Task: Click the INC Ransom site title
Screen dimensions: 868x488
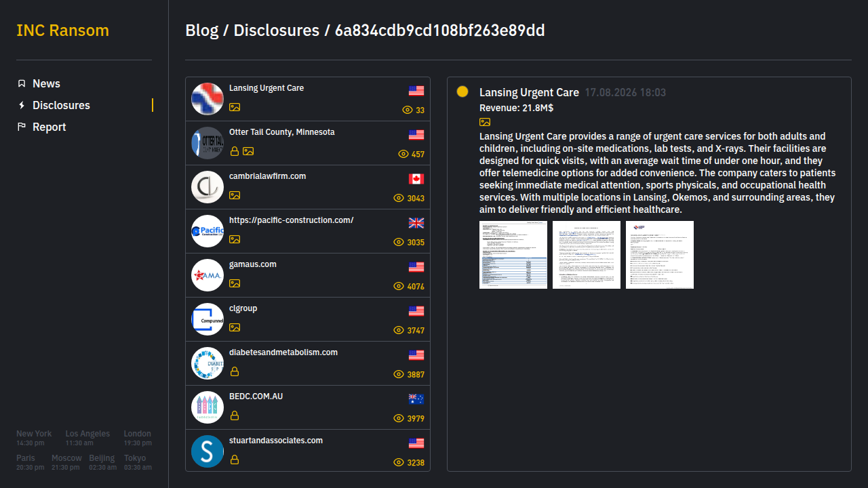Action: tap(62, 30)
